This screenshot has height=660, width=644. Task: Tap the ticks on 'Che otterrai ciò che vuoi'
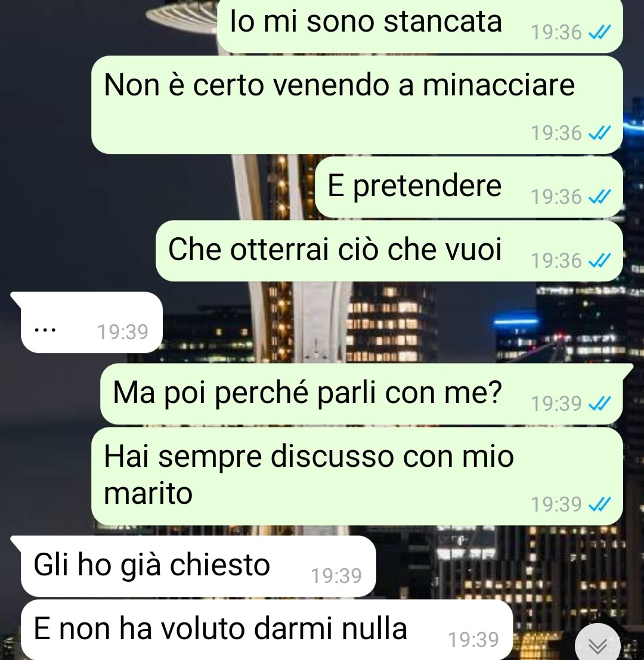point(599,260)
